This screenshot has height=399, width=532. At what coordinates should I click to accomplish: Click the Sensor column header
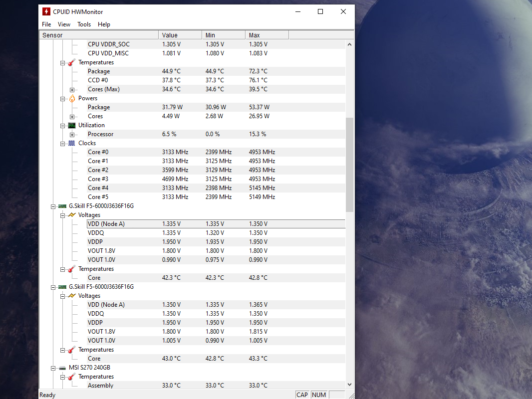(99, 35)
